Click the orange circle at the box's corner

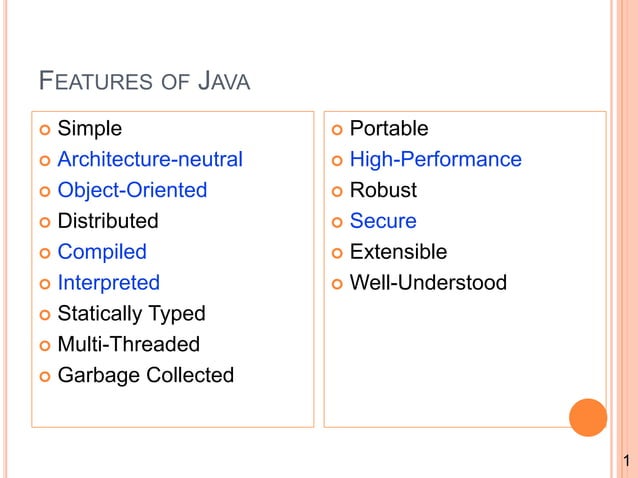tap(588, 417)
